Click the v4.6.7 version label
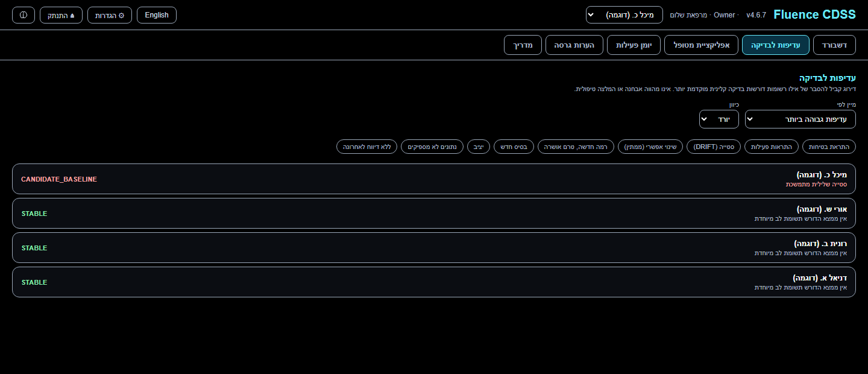Image resolution: width=868 pixels, height=374 pixels. 756,15
